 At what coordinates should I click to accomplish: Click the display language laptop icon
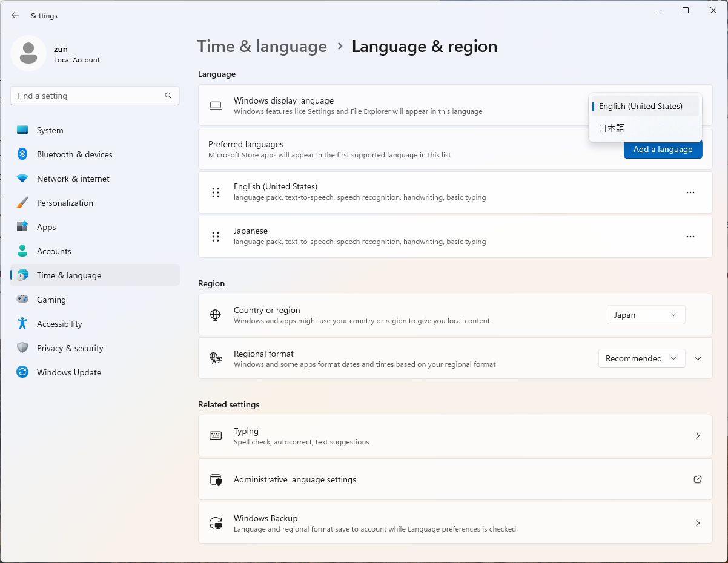pyautogui.click(x=216, y=106)
